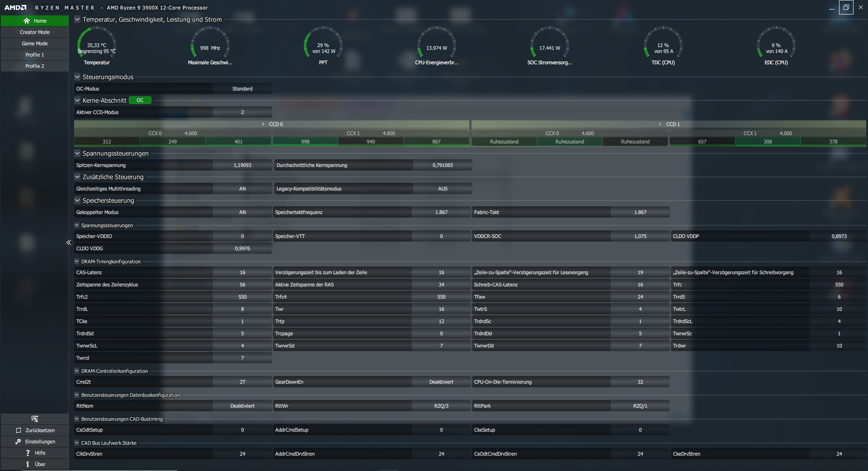Viewport: 868px width, 471px height.
Task: Collapse the DRAM-Controllerkonfiguration subsection
Action: [77, 371]
